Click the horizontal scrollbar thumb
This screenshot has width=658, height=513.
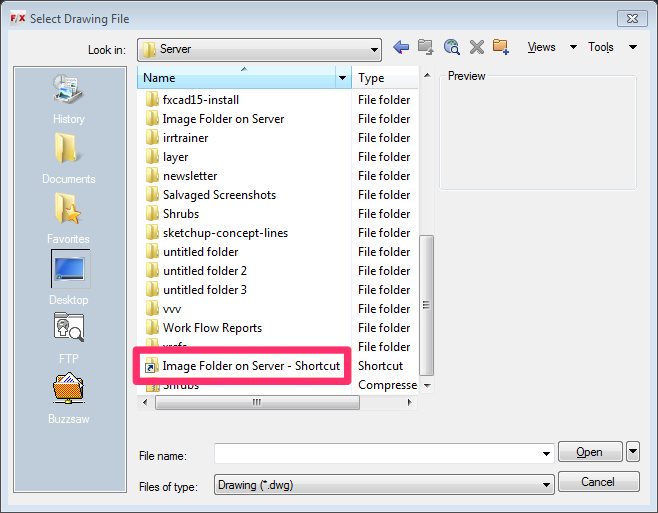257,403
